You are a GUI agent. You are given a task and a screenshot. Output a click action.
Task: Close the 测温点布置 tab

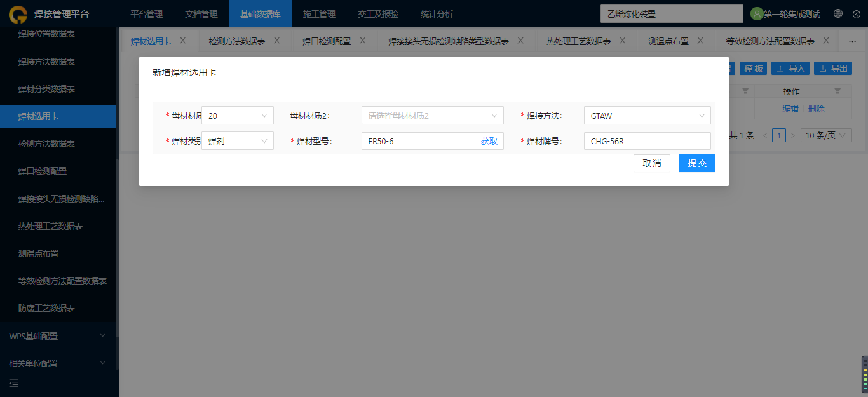(x=700, y=40)
